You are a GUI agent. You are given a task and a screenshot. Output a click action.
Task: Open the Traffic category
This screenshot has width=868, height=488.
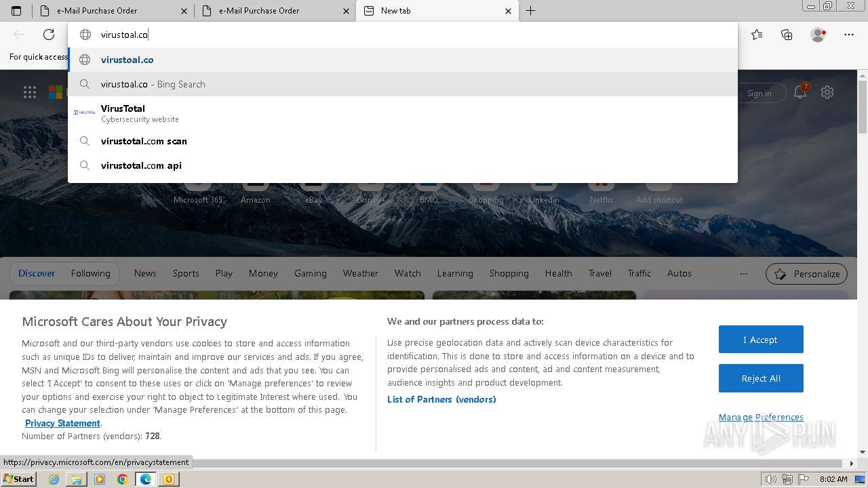(x=639, y=273)
